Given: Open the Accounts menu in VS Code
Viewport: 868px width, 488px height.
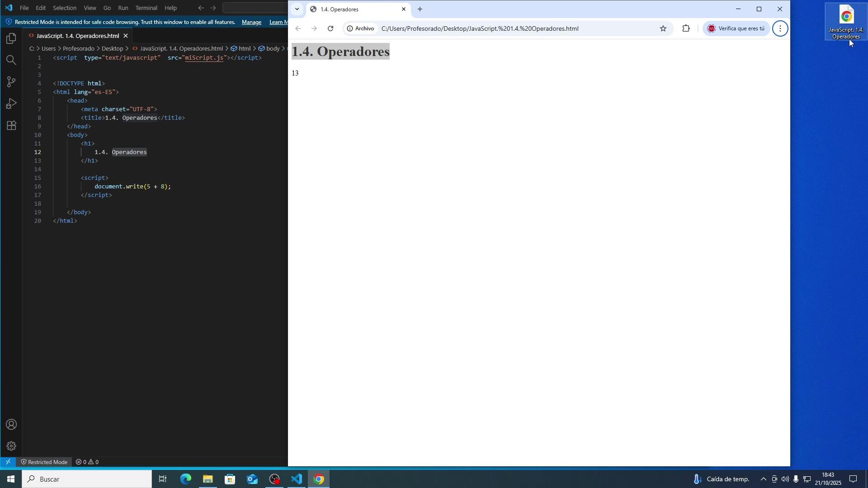Looking at the screenshot, I should coord(11,425).
